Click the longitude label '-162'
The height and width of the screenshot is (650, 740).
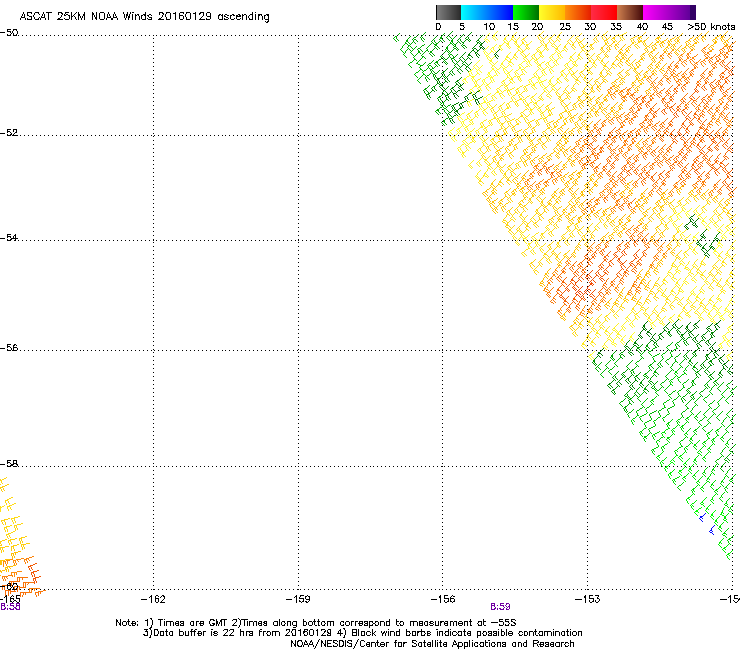pyautogui.click(x=153, y=599)
